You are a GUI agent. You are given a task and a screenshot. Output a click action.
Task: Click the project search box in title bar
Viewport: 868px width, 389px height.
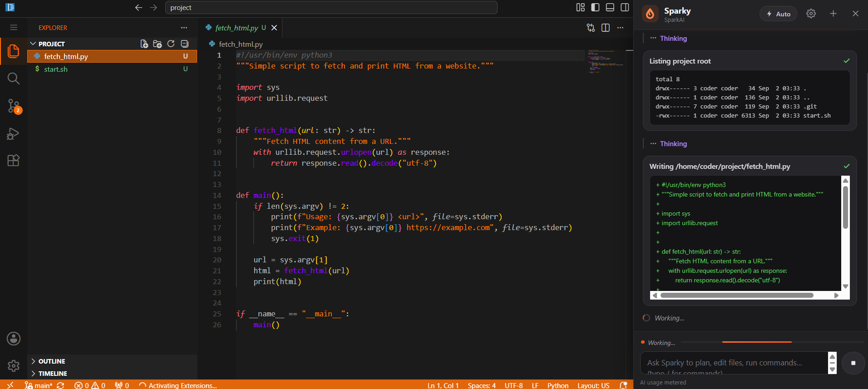point(331,7)
